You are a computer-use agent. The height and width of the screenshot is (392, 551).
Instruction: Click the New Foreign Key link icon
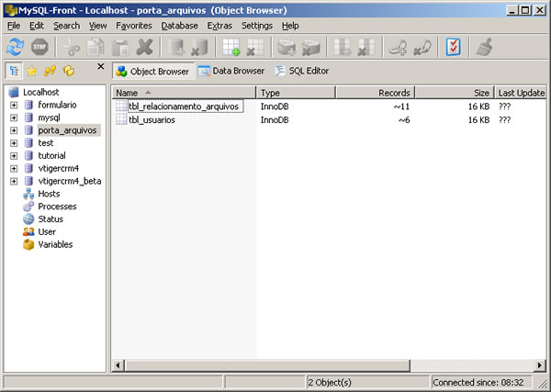click(398, 47)
